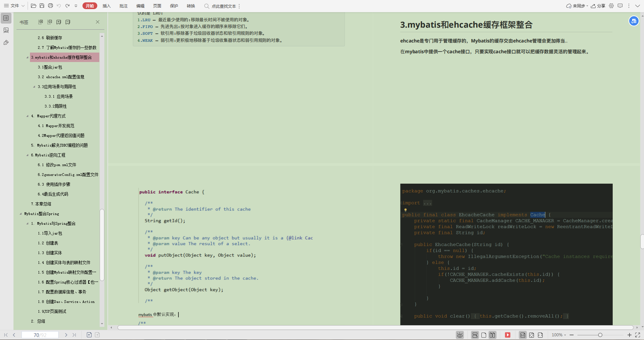Click the save disk icon
644x340 pixels.
click(42, 6)
